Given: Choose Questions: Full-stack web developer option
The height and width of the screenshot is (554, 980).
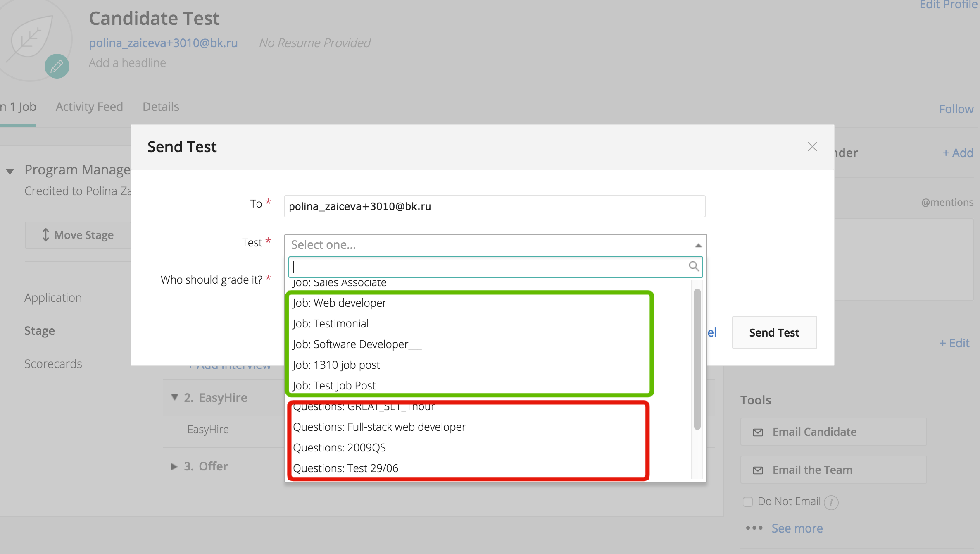Looking at the screenshot, I should [379, 427].
